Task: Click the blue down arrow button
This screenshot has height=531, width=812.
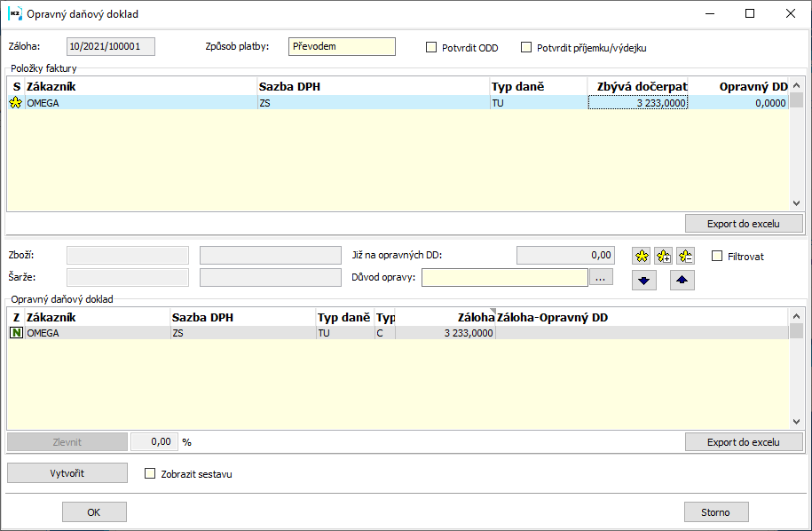Action: (x=644, y=281)
